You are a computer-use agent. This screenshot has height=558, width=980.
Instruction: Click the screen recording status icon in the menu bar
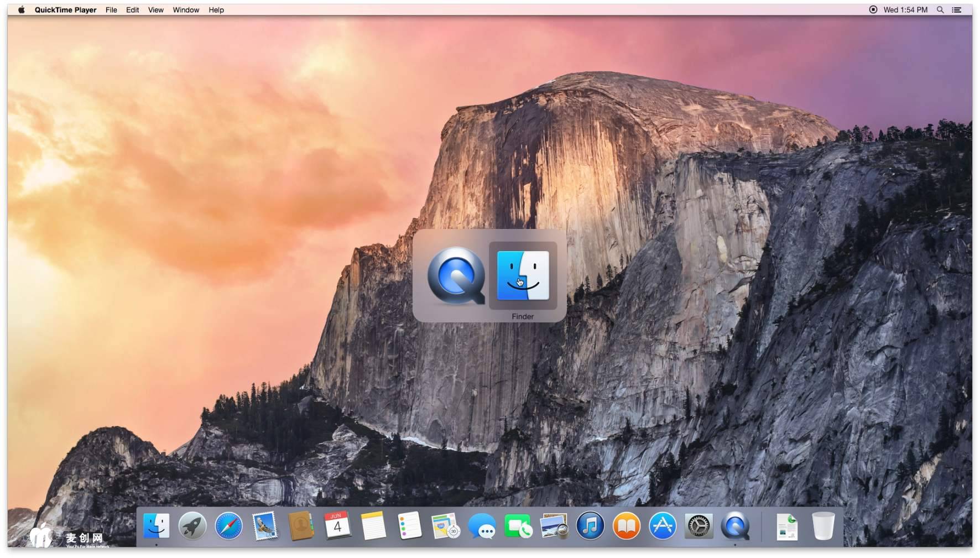pos(873,10)
